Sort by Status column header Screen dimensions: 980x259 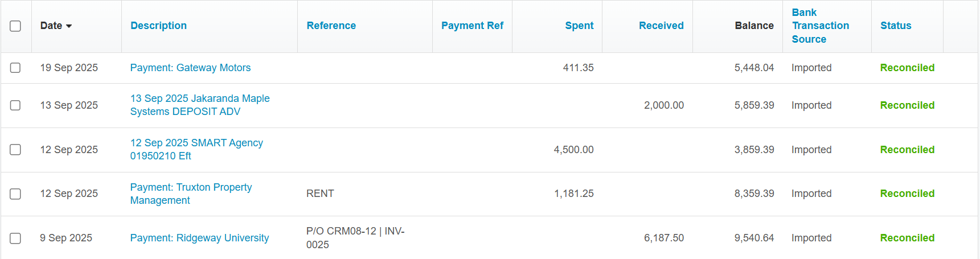point(896,26)
